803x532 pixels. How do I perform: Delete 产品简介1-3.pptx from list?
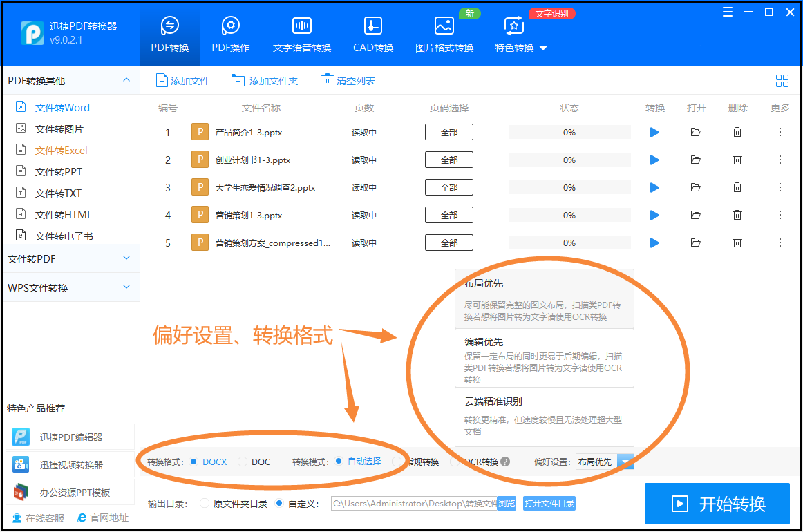737,133
